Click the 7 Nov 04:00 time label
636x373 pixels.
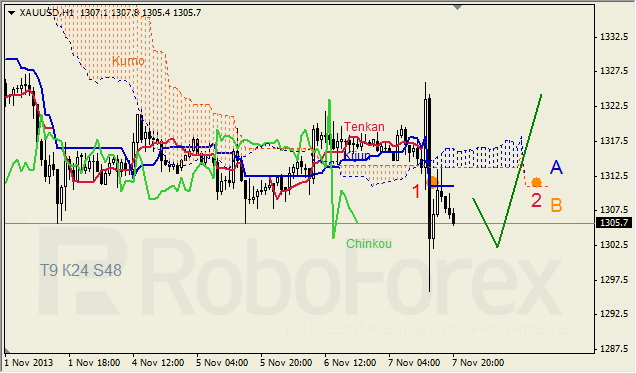point(414,362)
